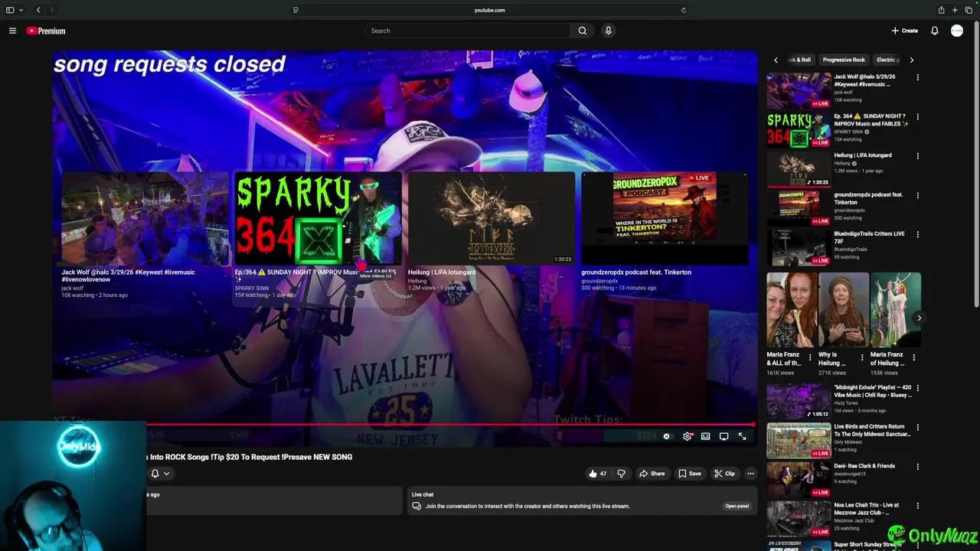
Task: Open 'Dani- Rae Clark & Friends' title
Action: [864, 465]
